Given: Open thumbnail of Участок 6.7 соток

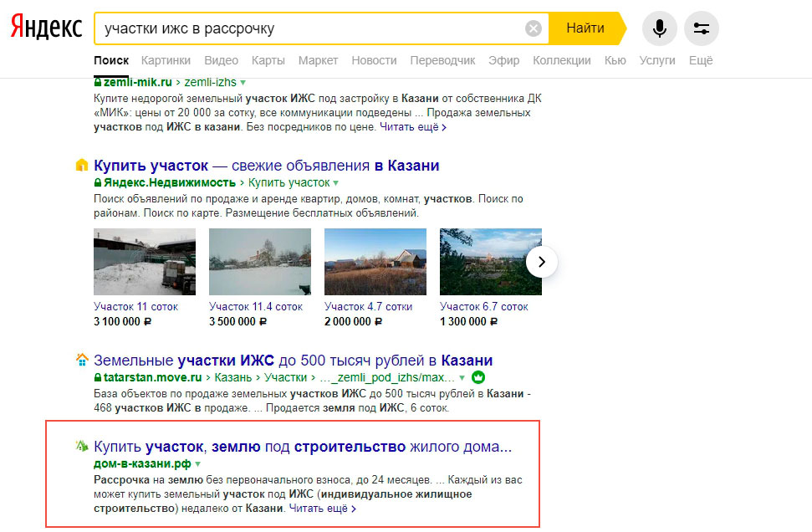Looking at the screenshot, I should 490,262.
